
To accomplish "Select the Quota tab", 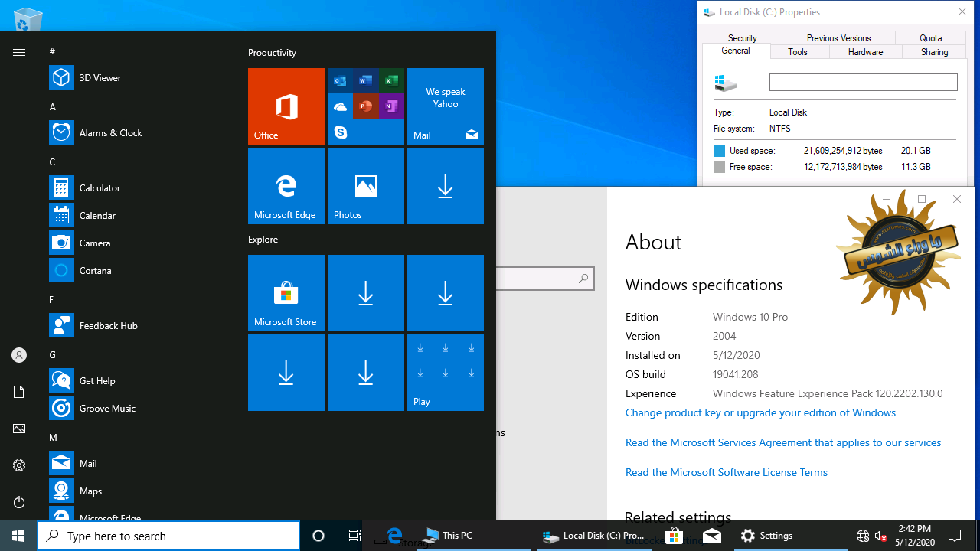I will (931, 37).
